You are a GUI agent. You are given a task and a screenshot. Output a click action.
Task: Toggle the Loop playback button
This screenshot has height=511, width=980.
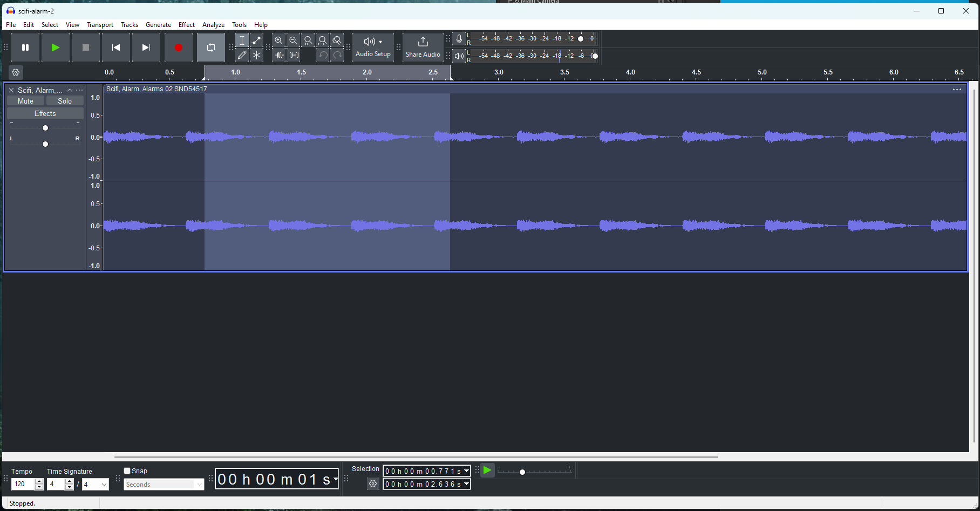tap(211, 47)
